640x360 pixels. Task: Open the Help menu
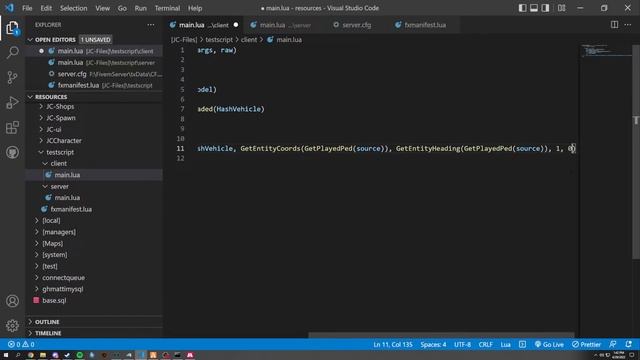pyautogui.click(x=195, y=8)
